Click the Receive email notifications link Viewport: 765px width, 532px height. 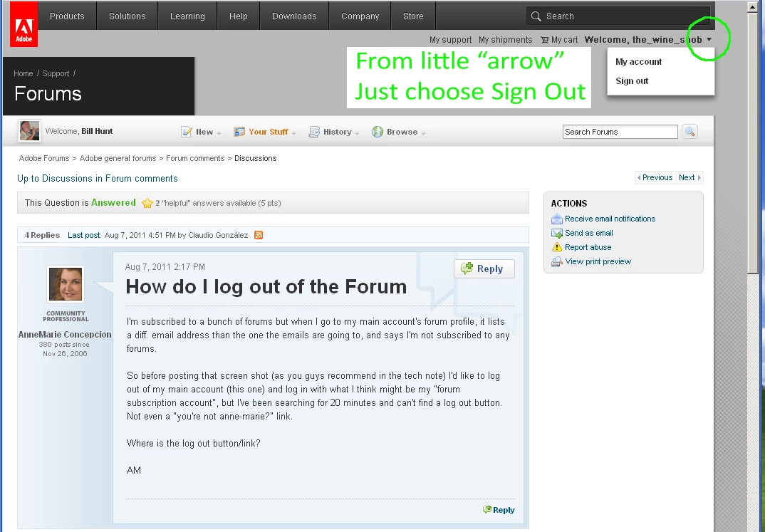pos(610,219)
